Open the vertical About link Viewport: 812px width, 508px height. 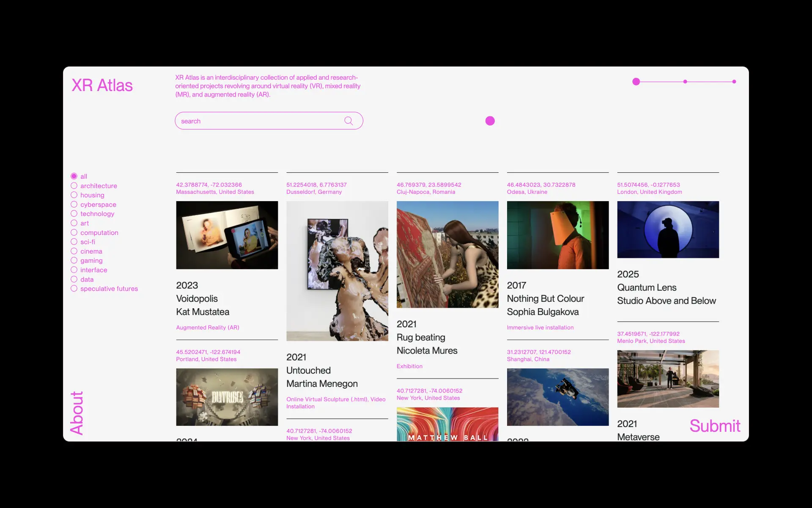point(77,413)
